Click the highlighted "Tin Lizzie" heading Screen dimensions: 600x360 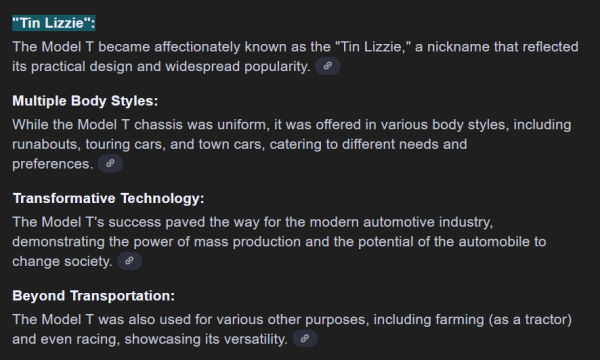(x=54, y=23)
